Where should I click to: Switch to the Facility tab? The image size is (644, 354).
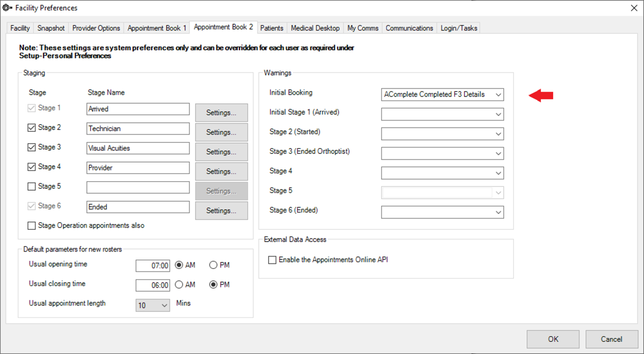click(x=20, y=28)
